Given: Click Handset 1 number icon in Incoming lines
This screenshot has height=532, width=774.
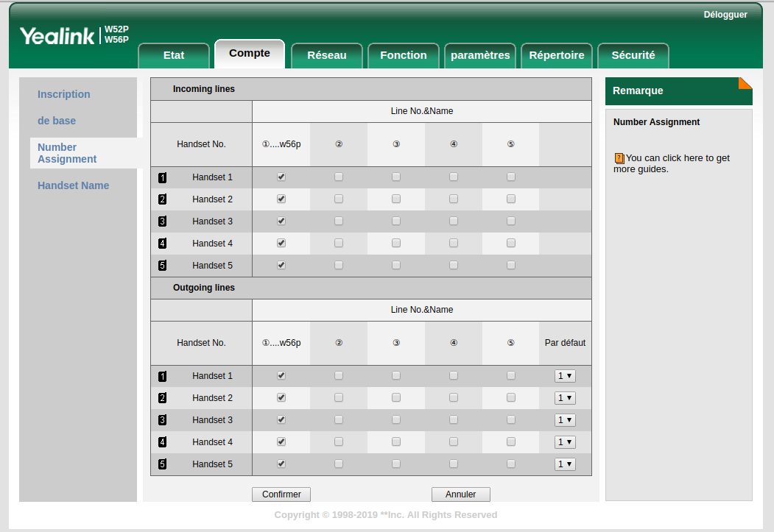Looking at the screenshot, I should [162, 177].
